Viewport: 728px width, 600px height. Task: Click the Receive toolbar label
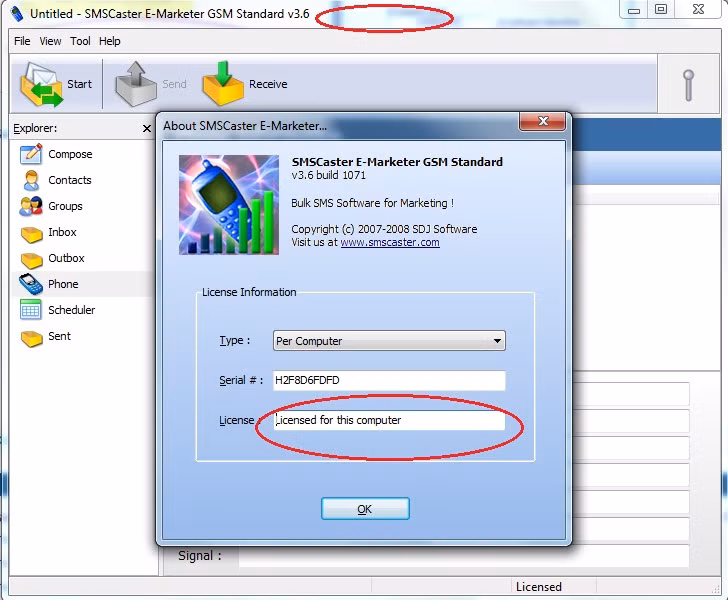click(x=268, y=84)
